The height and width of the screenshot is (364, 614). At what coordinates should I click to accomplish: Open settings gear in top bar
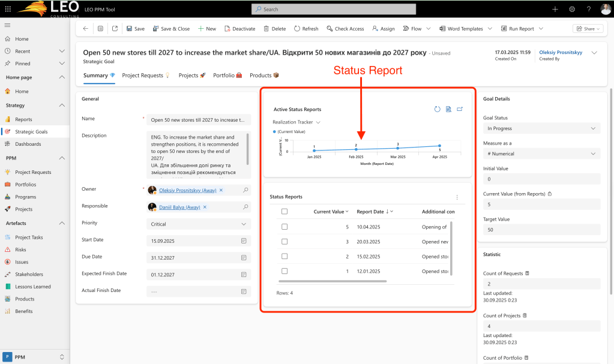click(572, 9)
